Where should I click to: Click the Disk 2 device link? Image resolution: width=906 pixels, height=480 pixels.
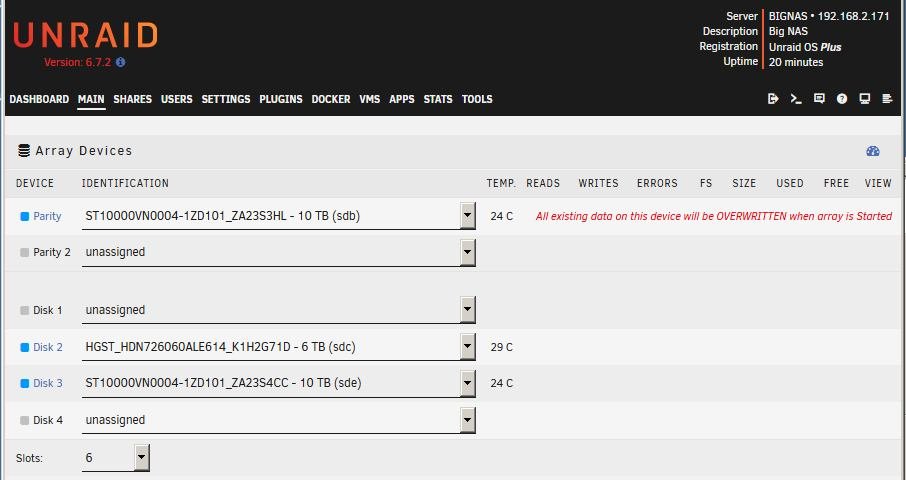(48, 347)
